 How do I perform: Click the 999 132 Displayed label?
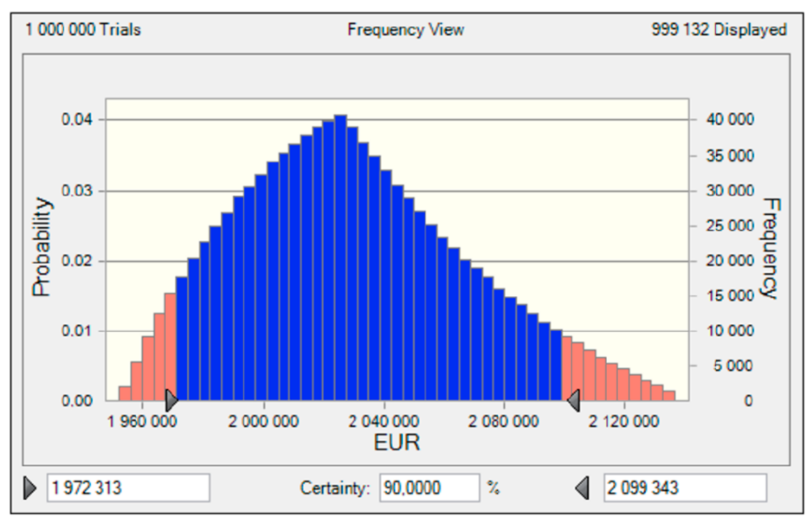pyautogui.click(x=719, y=30)
